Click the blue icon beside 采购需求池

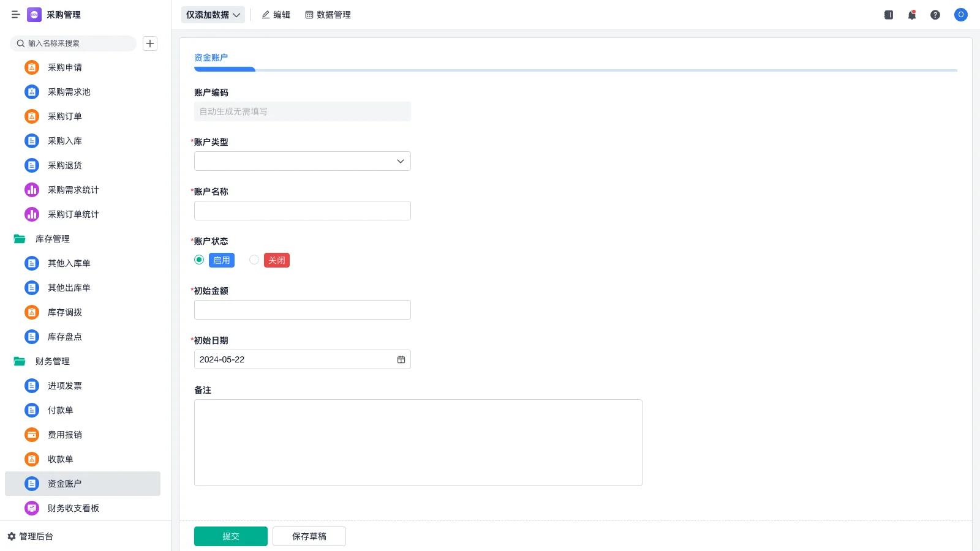click(32, 92)
